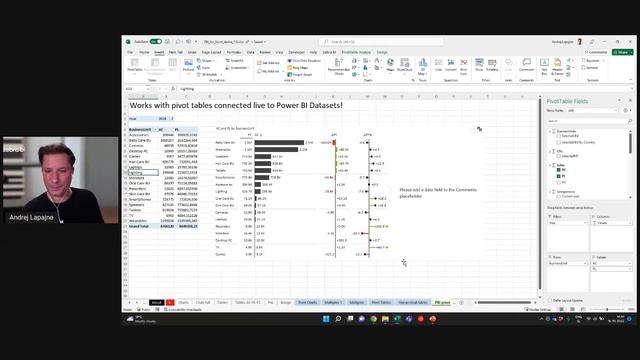The image size is (640, 360).
Task: Click the PivotTable Fields search box
Action: pyautogui.click(x=589, y=121)
